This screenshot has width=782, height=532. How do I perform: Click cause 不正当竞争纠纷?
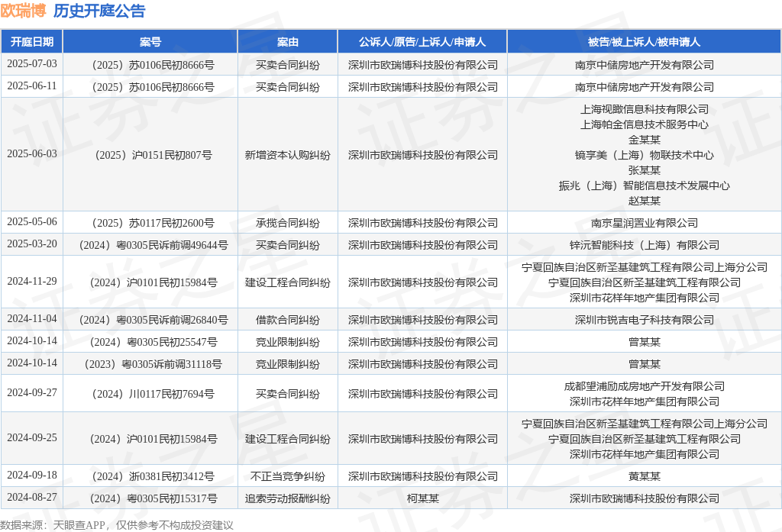click(288, 476)
